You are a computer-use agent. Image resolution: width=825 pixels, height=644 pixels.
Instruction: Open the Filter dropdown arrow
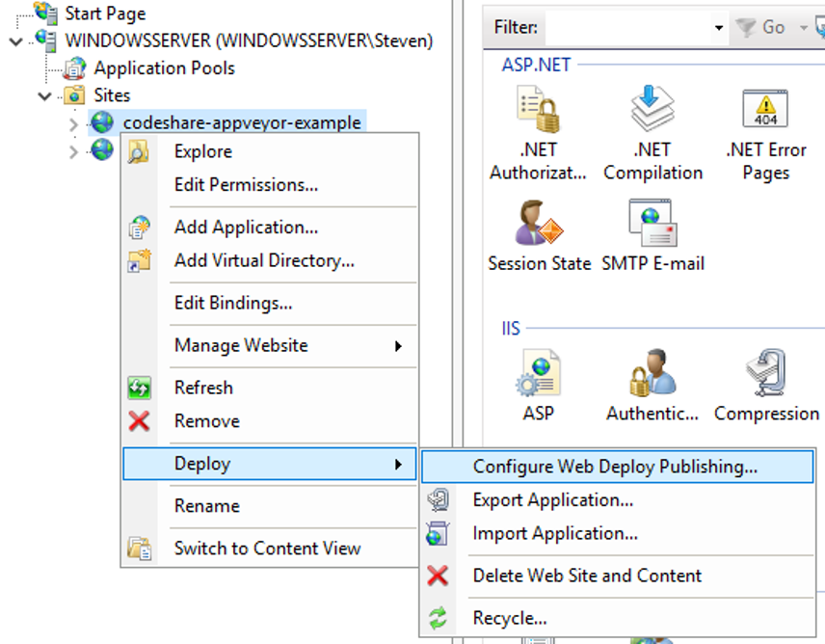[719, 28]
